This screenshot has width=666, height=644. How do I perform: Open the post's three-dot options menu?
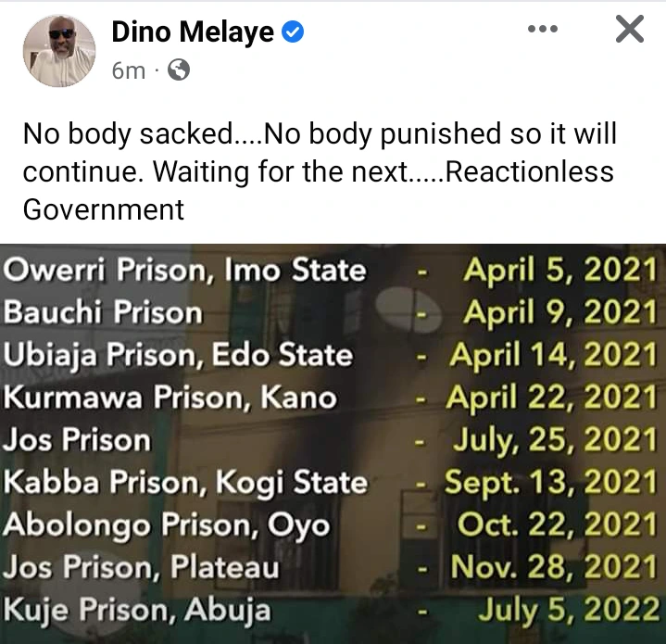tap(542, 30)
